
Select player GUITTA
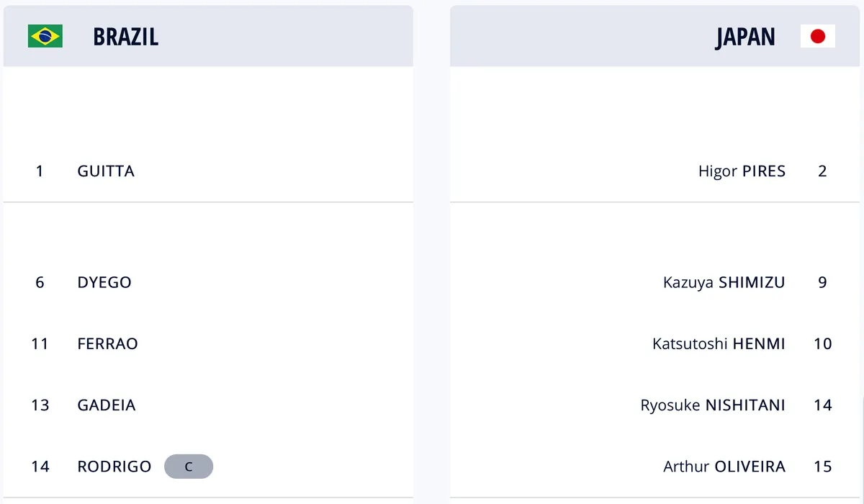pos(106,171)
